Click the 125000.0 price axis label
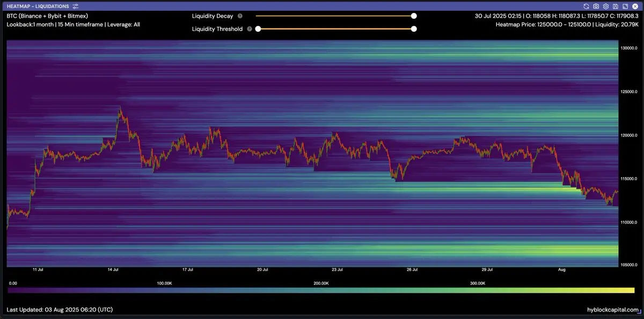The image size is (644, 319). click(x=629, y=92)
